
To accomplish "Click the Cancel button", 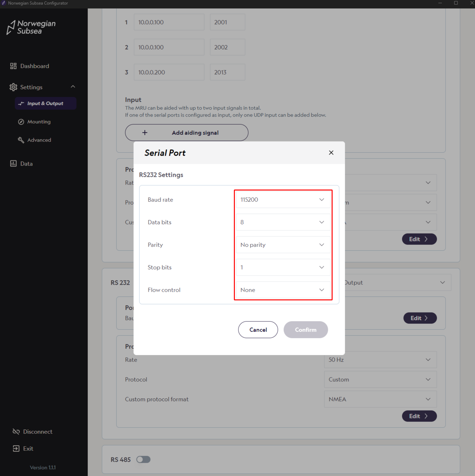I will click(x=258, y=330).
